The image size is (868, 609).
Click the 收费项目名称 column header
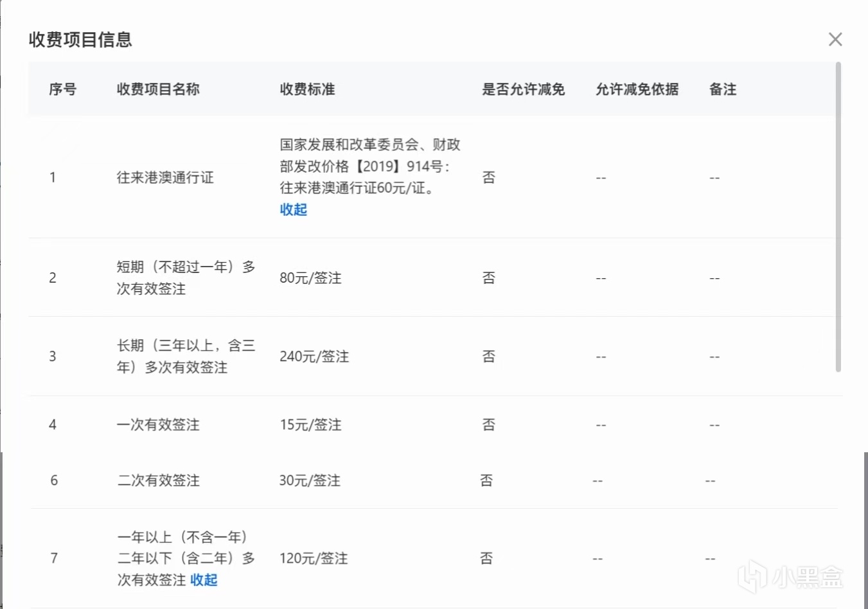pyautogui.click(x=158, y=89)
